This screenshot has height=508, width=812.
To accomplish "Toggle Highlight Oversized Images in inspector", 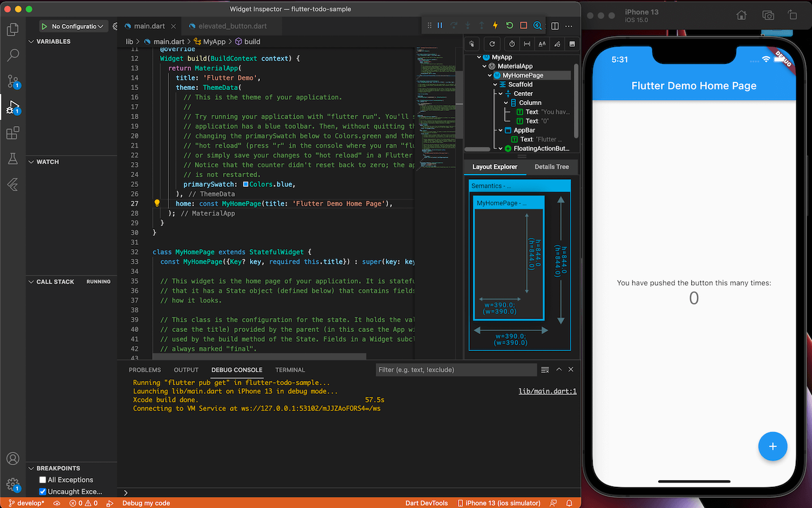I will 572,44.
